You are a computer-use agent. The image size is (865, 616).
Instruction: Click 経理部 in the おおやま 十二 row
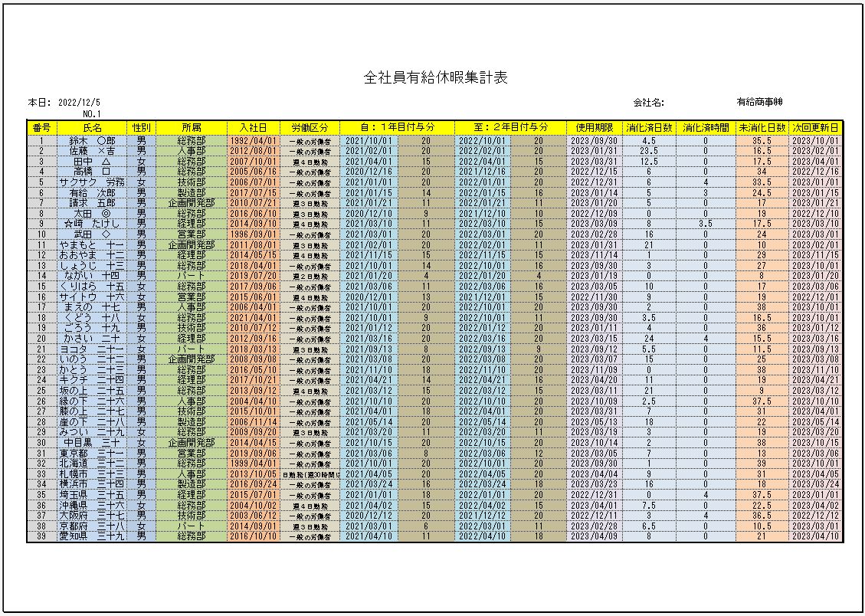(191, 255)
